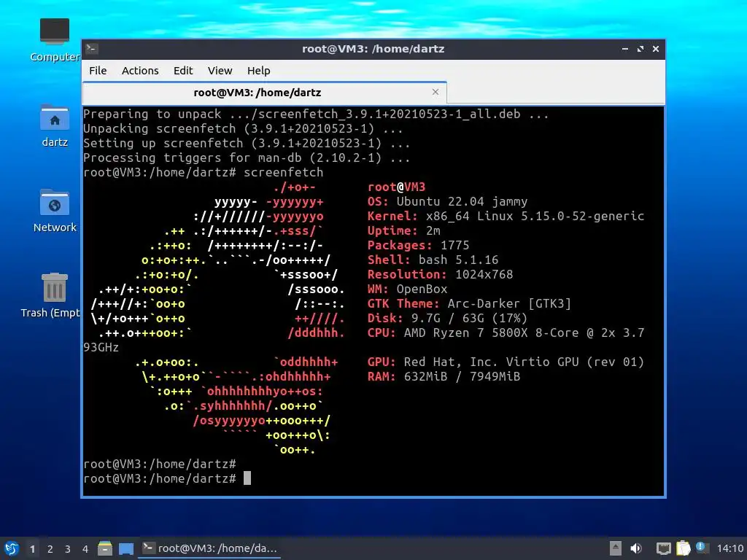Open the Actions menu
This screenshot has width=747, height=560.
point(140,71)
